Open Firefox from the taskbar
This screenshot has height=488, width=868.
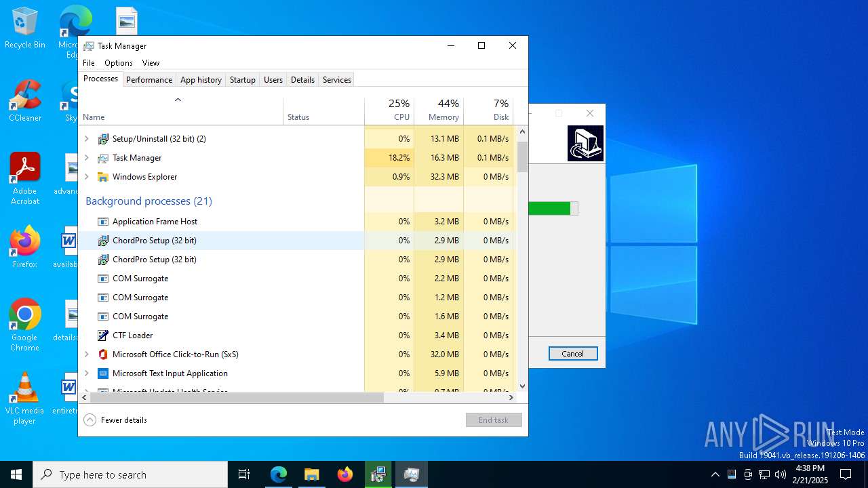tap(344, 474)
